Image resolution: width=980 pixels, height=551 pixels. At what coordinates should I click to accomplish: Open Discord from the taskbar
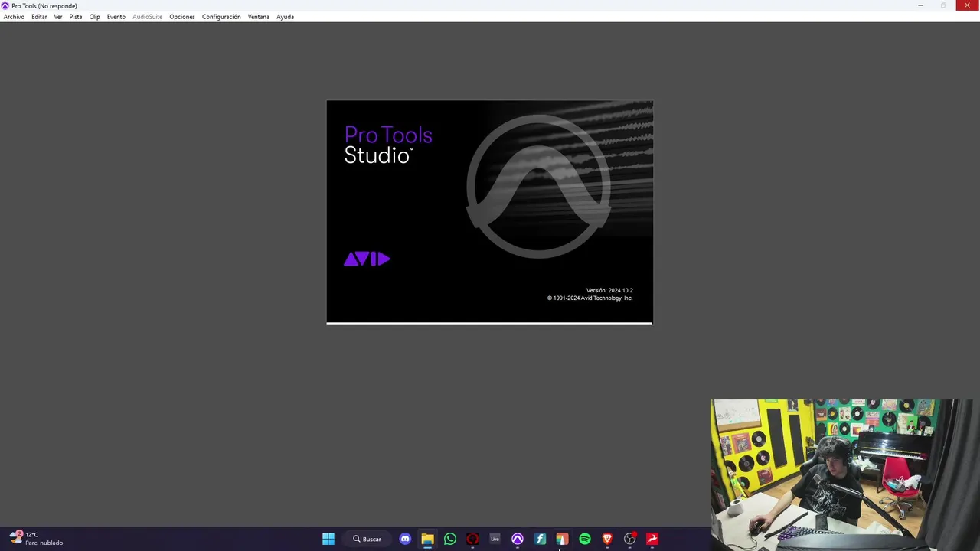tap(405, 539)
